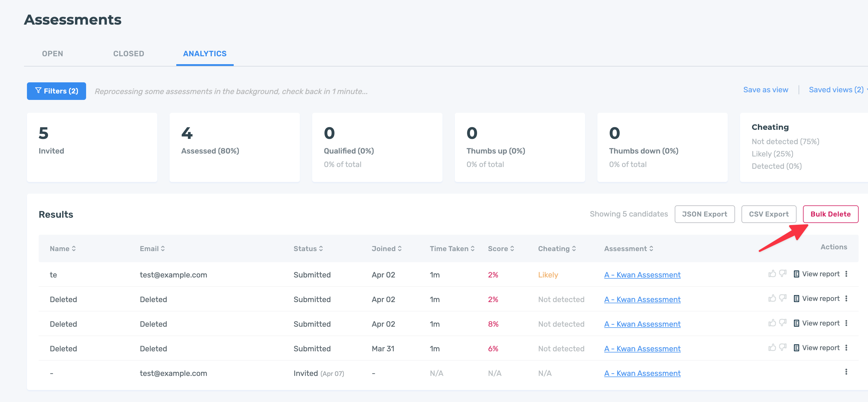868x402 pixels.
Task: Click thumbs up icon for candidate te
Action: tap(772, 273)
